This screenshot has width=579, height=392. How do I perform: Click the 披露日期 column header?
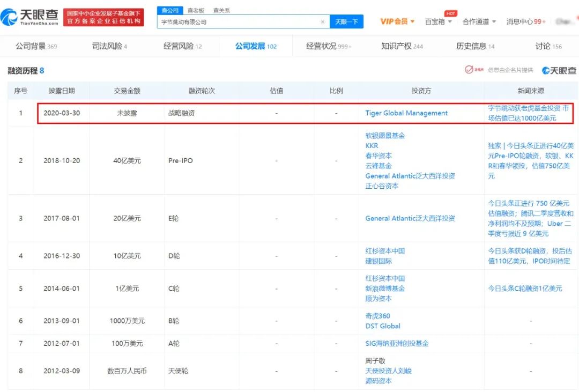coord(62,91)
